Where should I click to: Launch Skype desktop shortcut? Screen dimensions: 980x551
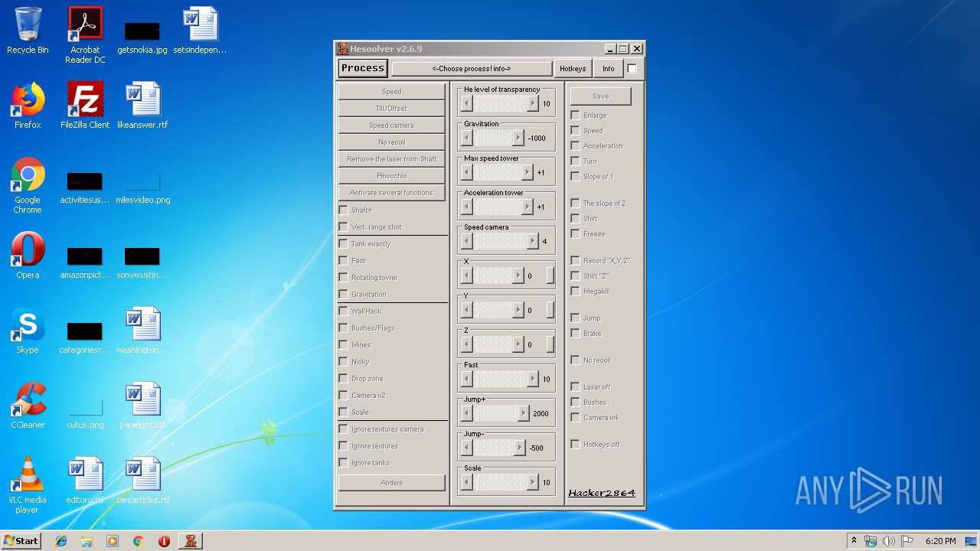click(x=28, y=331)
